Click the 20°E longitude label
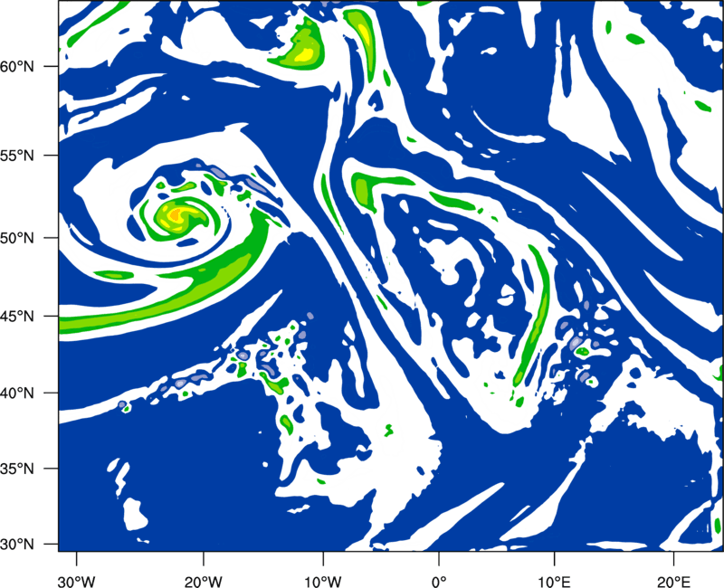 pos(673,582)
